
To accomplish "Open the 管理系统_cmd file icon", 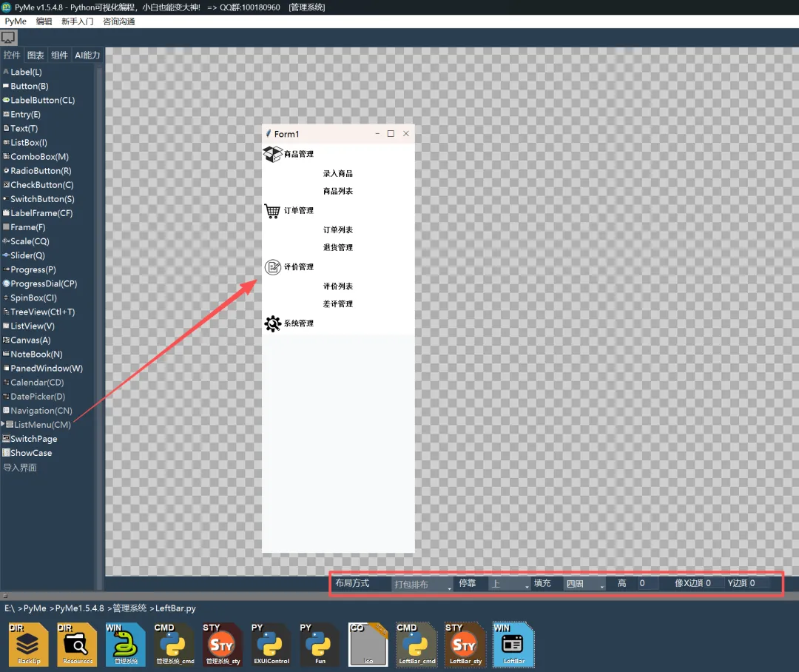I will coord(175,645).
